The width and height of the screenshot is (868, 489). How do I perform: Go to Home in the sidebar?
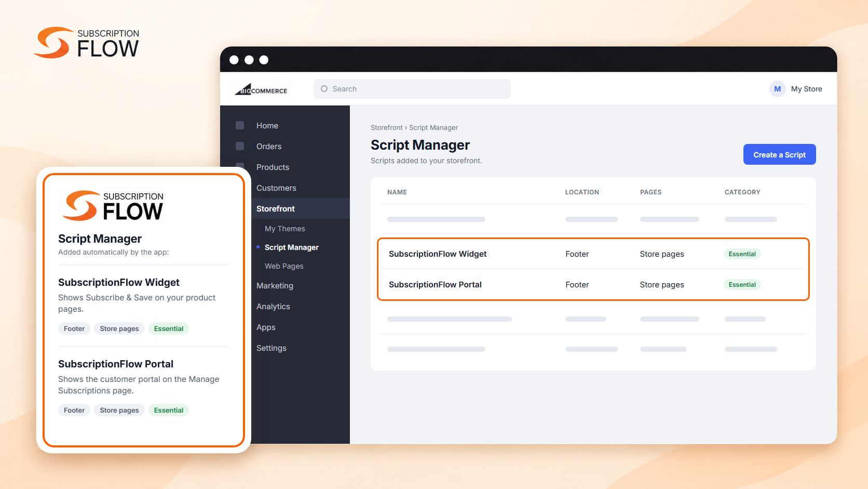coord(267,126)
